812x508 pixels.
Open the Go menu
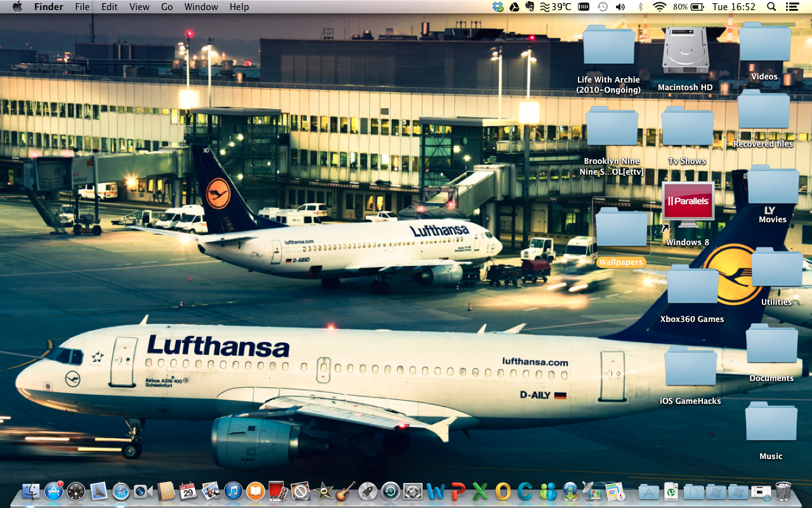[167, 7]
